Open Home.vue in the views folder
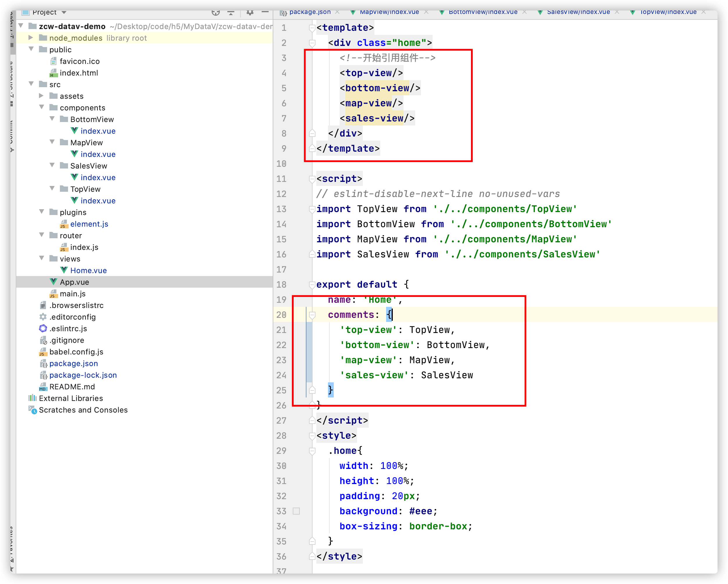The image size is (728, 584). pos(88,270)
